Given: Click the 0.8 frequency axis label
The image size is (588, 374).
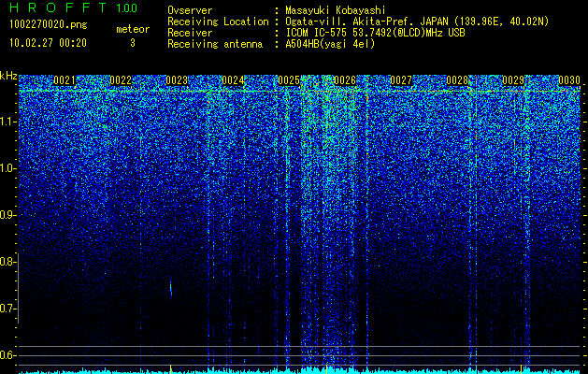Looking at the screenshot, I should (x=8, y=262).
